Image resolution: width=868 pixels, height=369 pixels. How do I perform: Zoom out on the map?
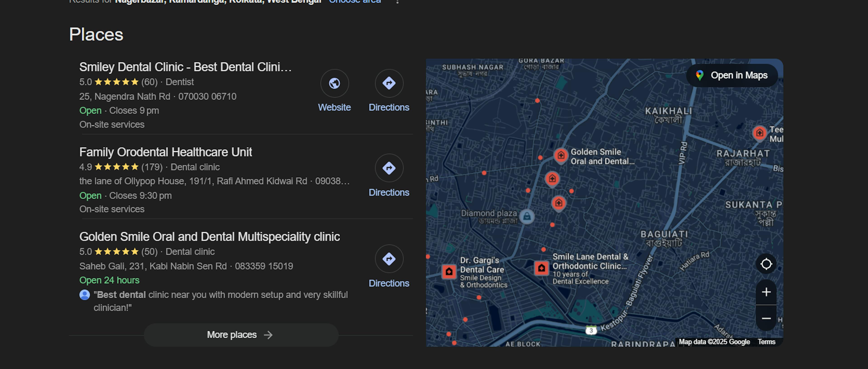click(766, 318)
